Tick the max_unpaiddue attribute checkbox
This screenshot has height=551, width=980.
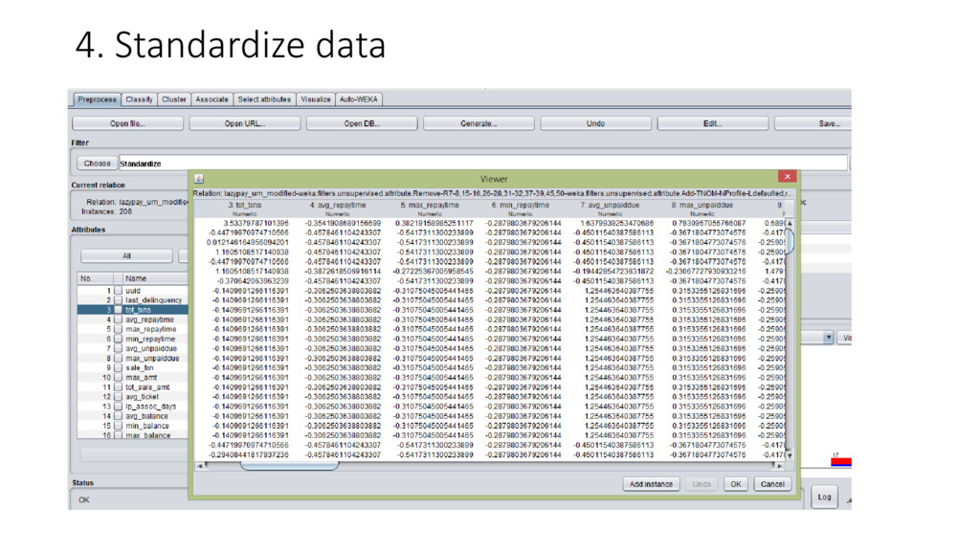click(x=118, y=358)
